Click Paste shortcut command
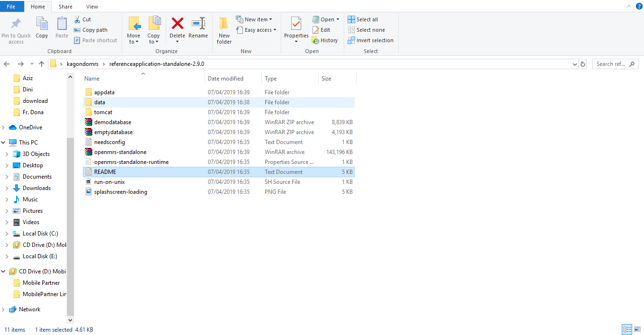The width and height of the screenshot is (644, 335). click(x=95, y=40)
